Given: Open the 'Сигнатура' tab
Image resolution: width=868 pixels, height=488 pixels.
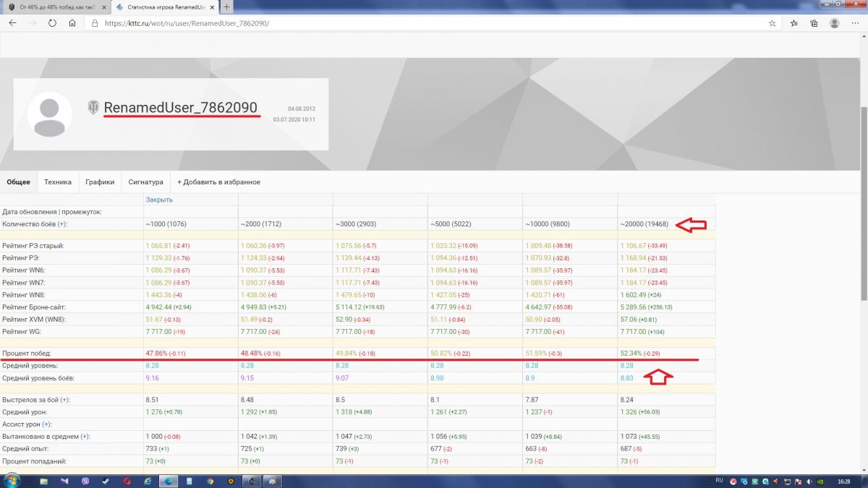Looking at the screenshot, I should click(146, 182).
